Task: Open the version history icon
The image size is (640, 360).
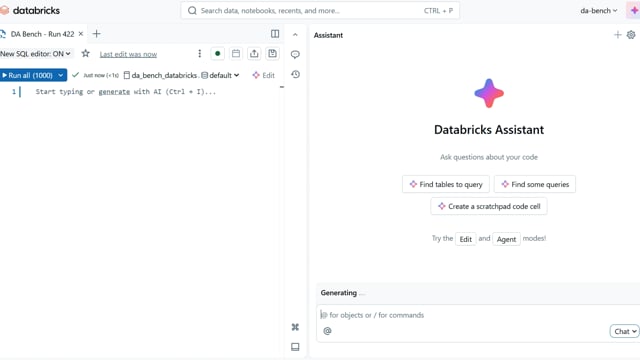Action: click(x=295, y=74)
